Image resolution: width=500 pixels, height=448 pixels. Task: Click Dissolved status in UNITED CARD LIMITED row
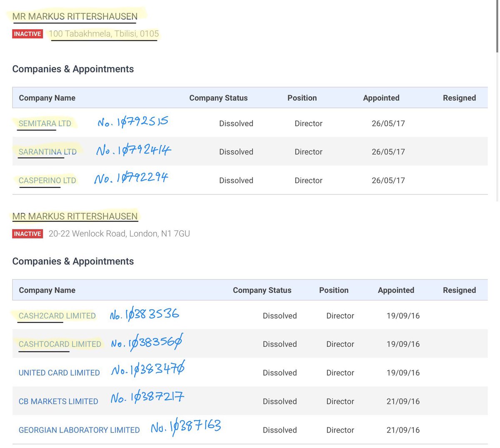280,373
